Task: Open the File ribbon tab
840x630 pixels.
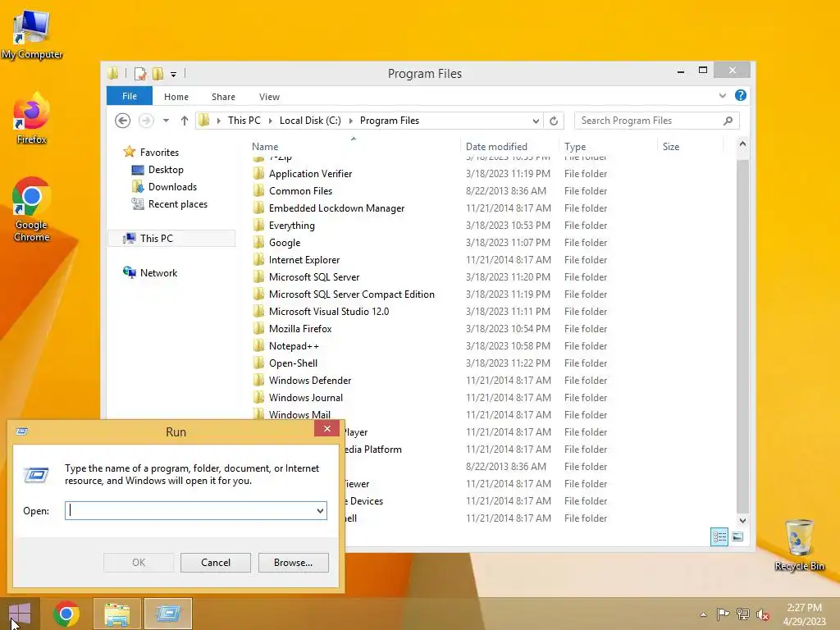Action: [130, 96]
